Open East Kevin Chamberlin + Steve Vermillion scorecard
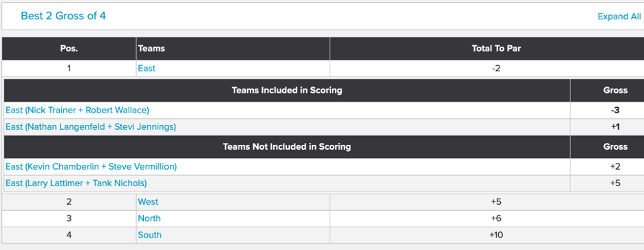 [x=92, y=167]
